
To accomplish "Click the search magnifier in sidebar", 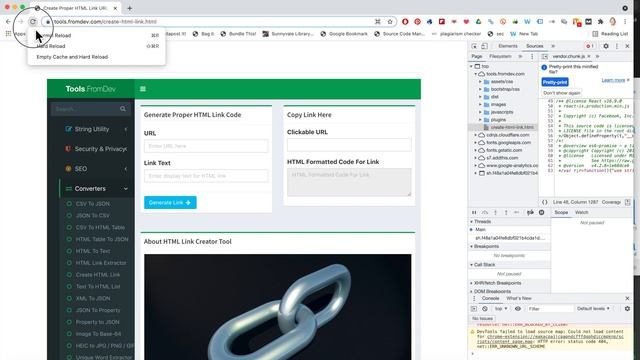I will click(x=123, y=109).
